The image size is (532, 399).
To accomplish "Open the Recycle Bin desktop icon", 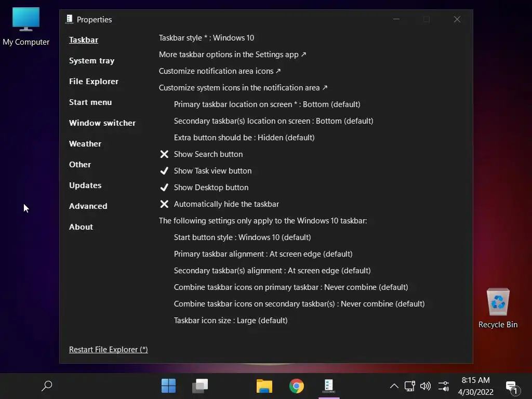I will (498, 309).
